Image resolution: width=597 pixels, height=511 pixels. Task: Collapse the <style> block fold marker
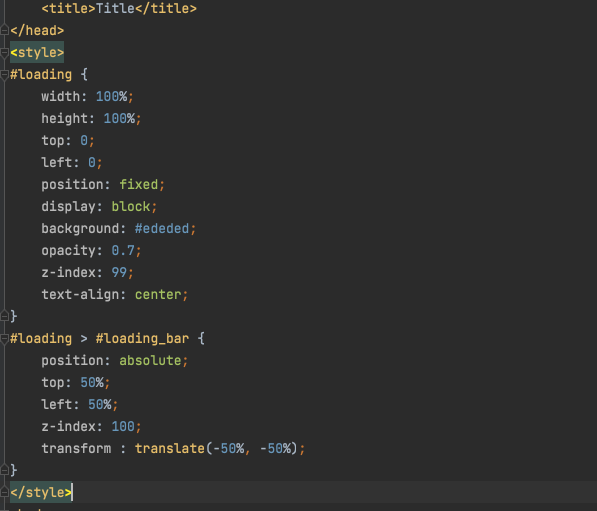coord(4,53)
